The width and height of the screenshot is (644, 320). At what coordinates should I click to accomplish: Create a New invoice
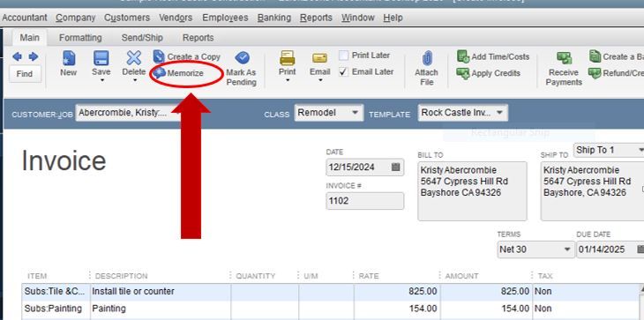[x=69, y=64]
